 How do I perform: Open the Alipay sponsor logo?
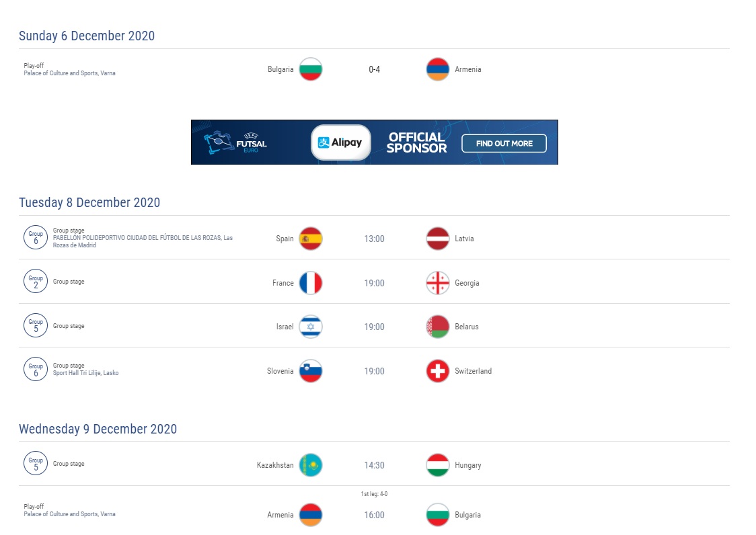click(341, 142)
